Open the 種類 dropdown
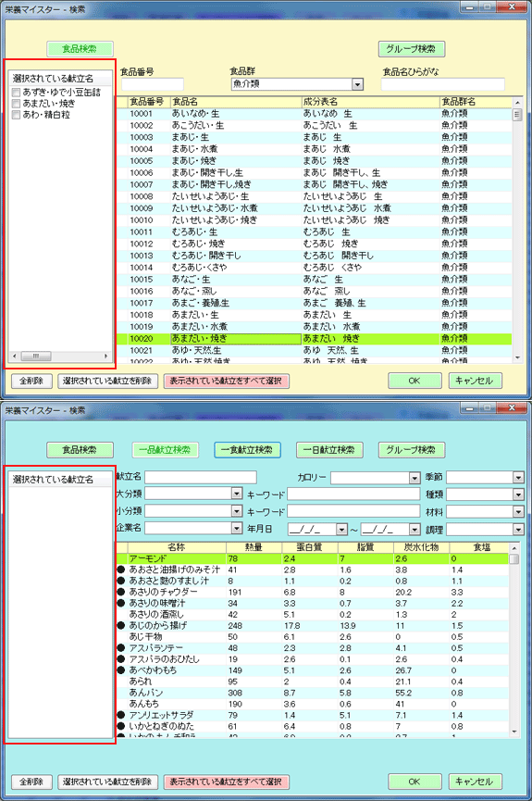The width and height of the screenshot is (532, 801). (518, 494)
